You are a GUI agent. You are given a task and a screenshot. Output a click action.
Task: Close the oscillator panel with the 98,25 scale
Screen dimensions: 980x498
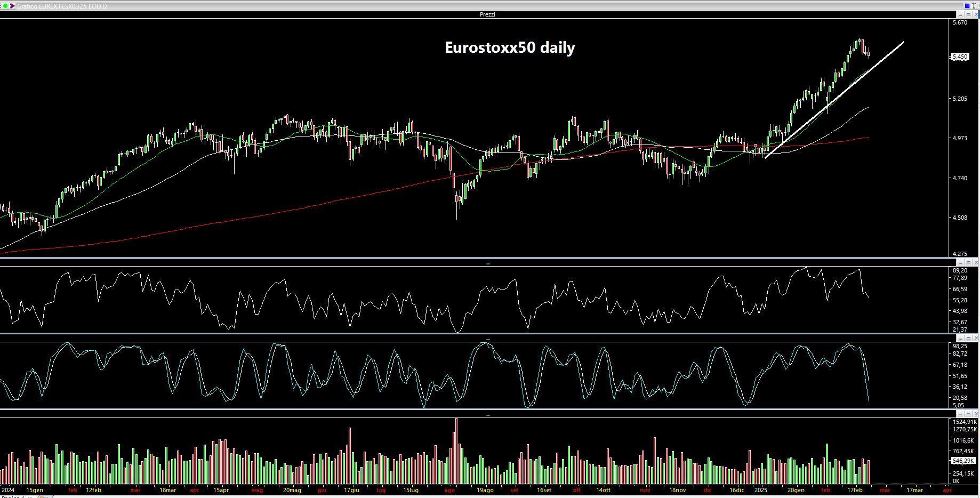976,338
